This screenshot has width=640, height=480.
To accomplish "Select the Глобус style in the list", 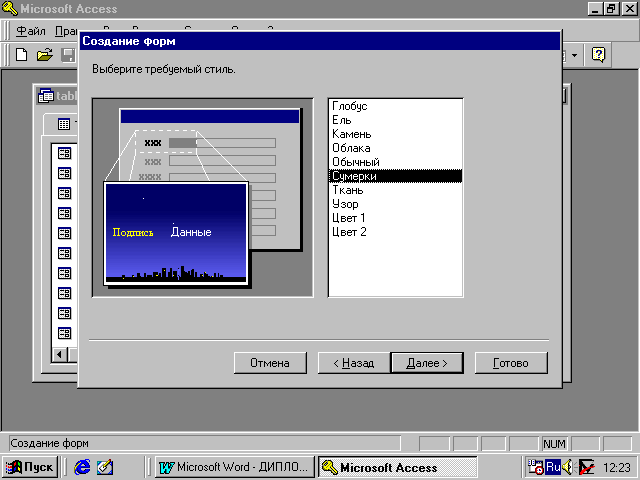I will (x=350, y=106).
